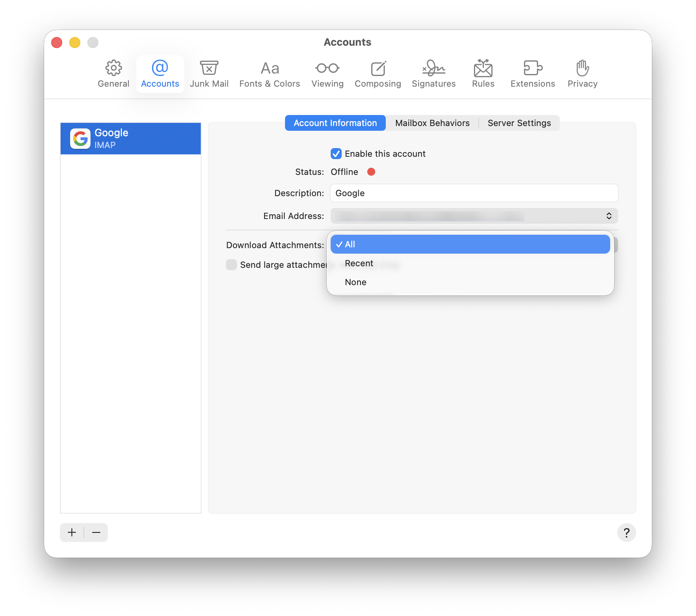This screenshot has width=696, height=616.
Task: Switch to the Server Settings tab
Action: (519, 123)
